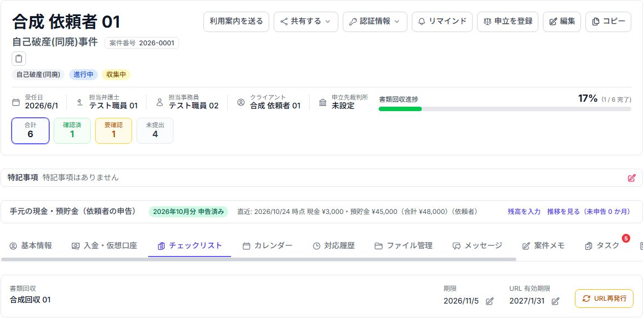Open the 共有する dropdown
Image resolution: width=644 pixels, height=319 pixels.
[x=306, y=22]
